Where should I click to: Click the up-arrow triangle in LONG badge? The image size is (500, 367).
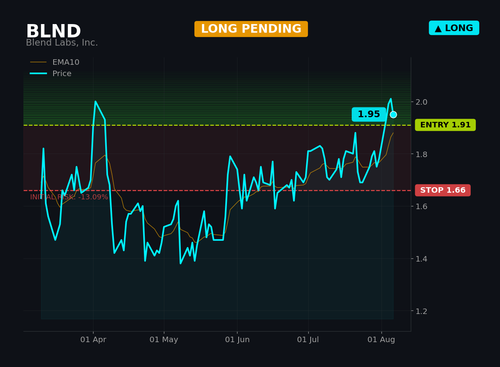pos(438,29)
